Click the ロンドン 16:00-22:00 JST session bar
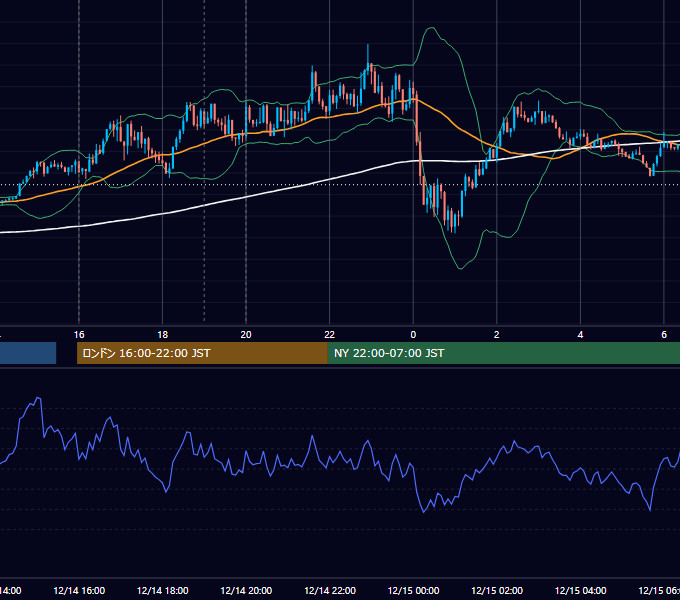Screen dimensions: 680x600 tap(202, 353)
